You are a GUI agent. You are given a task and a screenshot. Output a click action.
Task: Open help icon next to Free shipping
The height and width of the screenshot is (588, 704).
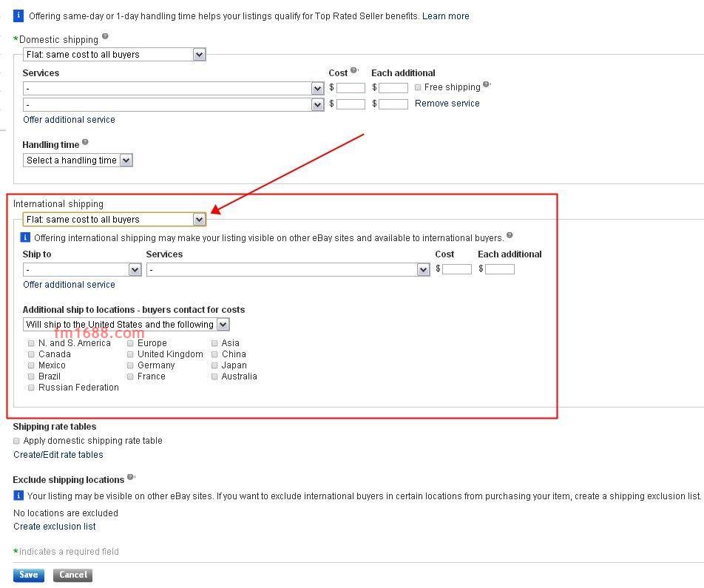[486, 84]
